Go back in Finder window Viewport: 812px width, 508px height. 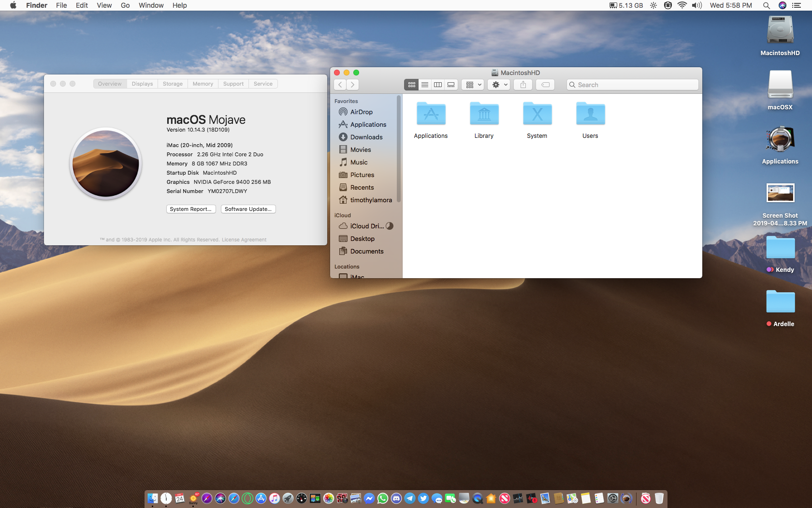click(x=340, y=85)
